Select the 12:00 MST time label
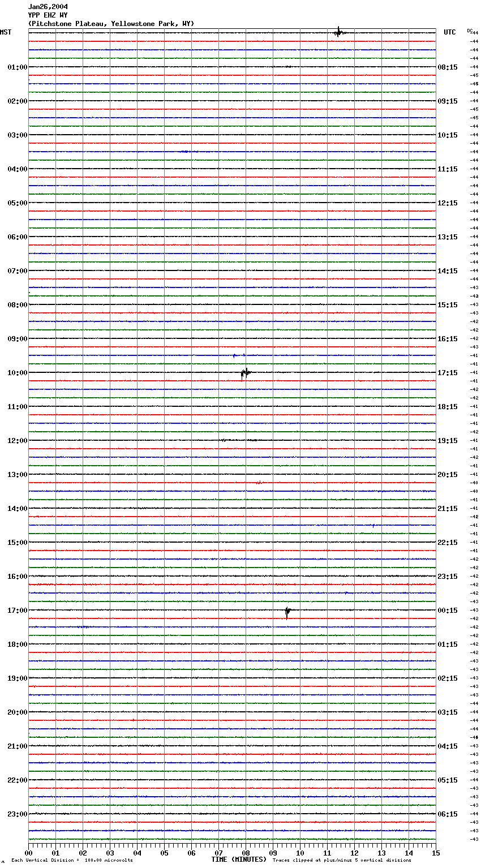The width and height of the screenshot is (481, 868). tap(18, 441)
